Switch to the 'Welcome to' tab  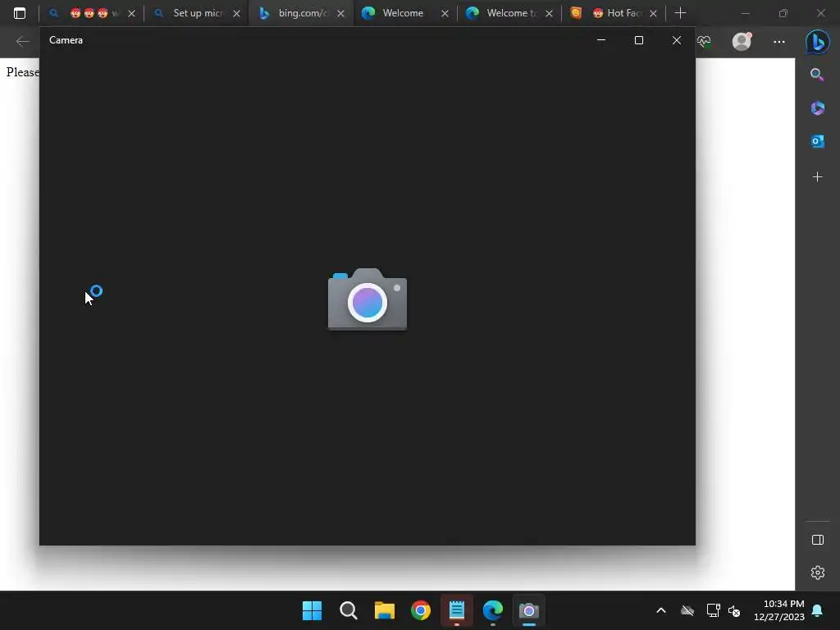click(509, 13)
